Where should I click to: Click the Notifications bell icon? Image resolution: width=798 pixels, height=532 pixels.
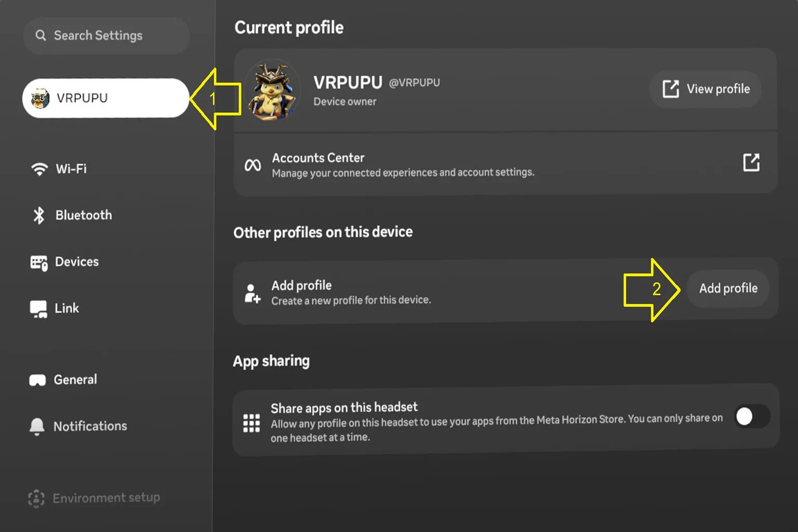tap(36, 427)
